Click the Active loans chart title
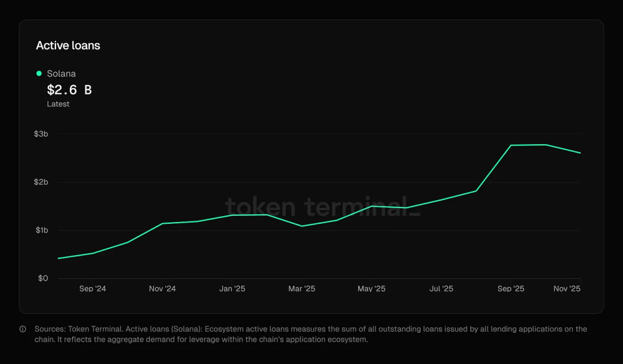The height and width of the screenshot is (364, 623). point(68,46)
